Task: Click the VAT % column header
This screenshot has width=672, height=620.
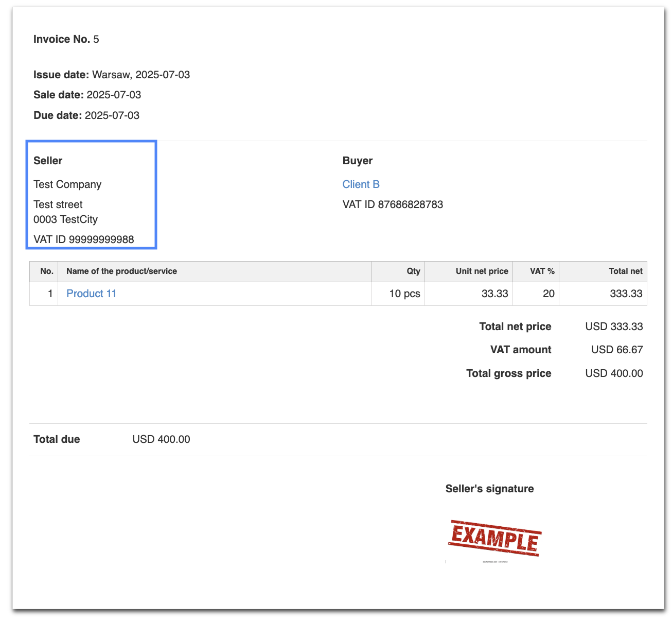Action: pos(536,271)
